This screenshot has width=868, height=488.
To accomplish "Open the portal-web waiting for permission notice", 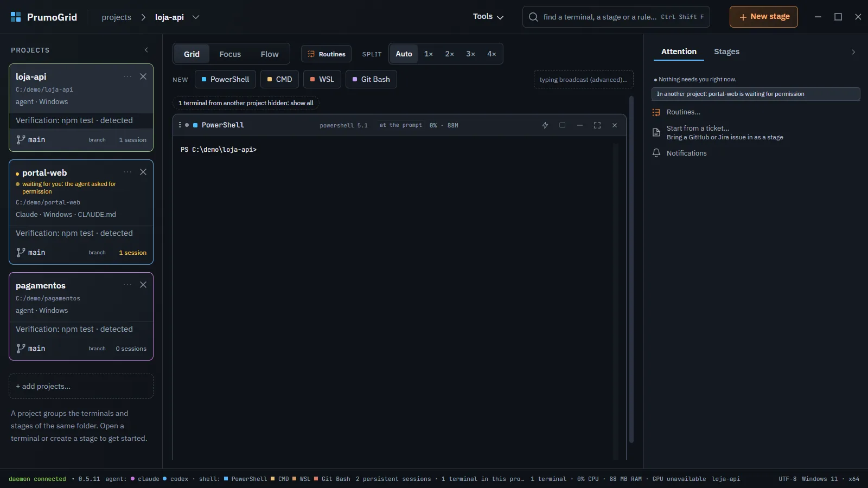I will click(756, 94).
